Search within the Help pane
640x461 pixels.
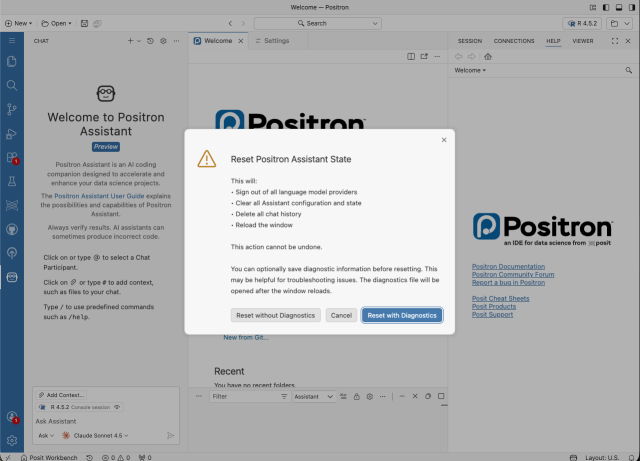[x=629, y=70]
